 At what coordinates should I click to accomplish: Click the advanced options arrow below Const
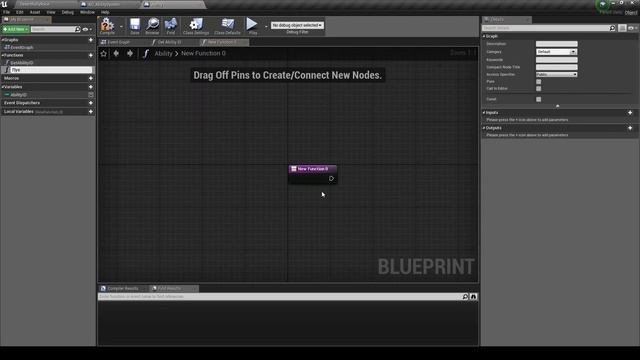558,106
